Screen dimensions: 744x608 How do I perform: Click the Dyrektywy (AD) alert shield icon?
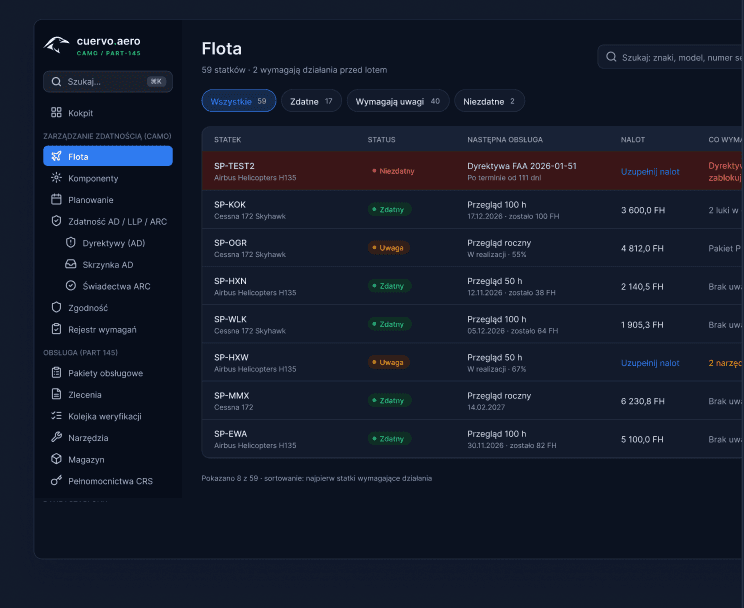71,243
